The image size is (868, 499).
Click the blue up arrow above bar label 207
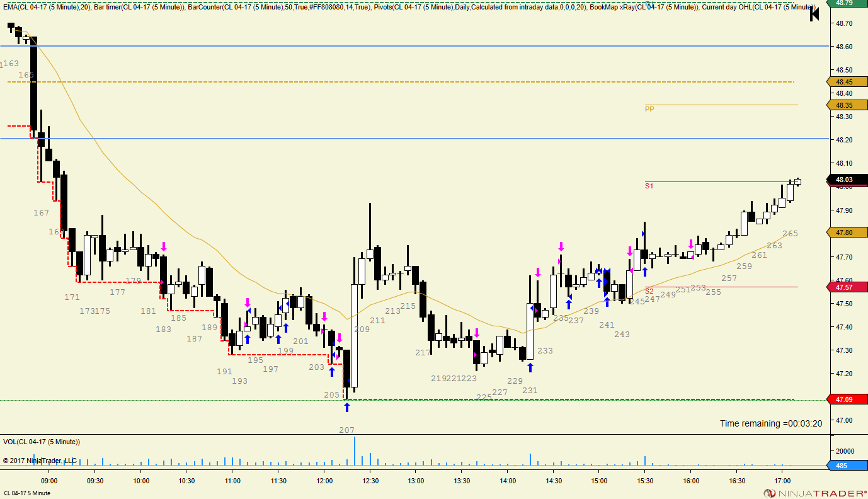[x=346, y=408]
